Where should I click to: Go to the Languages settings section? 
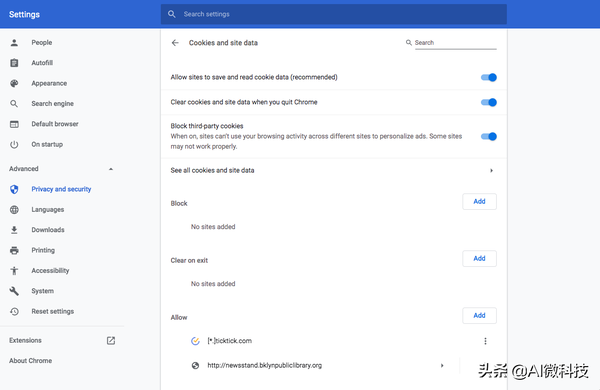click(x=48, y=210)
